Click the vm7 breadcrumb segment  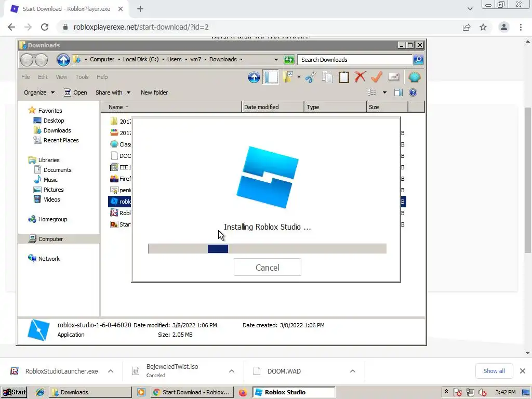tap(195, 59)
